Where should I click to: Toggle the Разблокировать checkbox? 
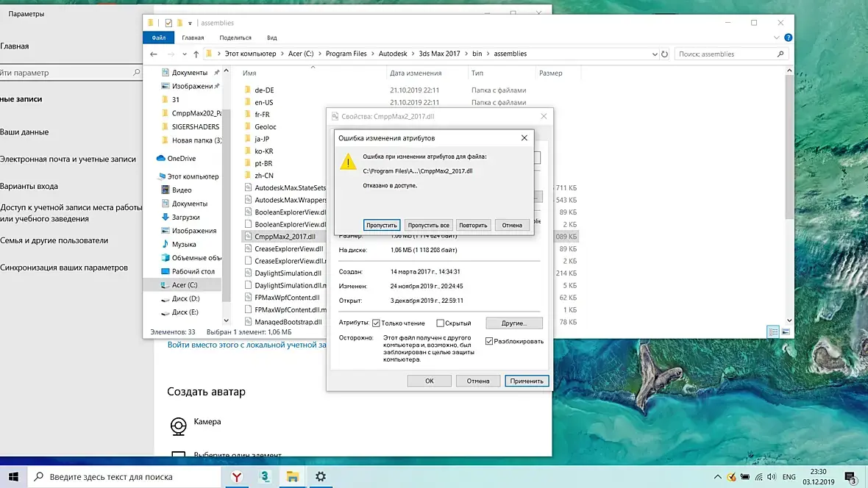click(x=489, y=341)
